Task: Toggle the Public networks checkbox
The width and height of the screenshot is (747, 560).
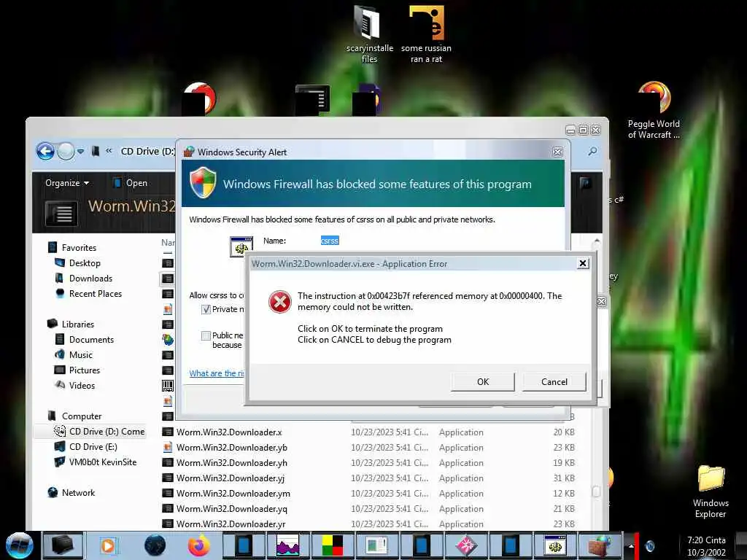Action: [206, 335]
